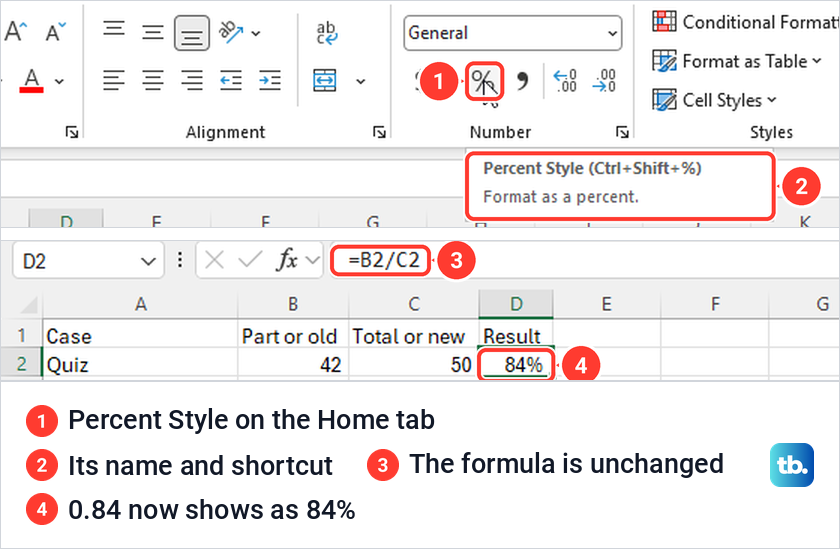Toggle bottom align button
Screen dimensions: 840x549
pos(192,33)
